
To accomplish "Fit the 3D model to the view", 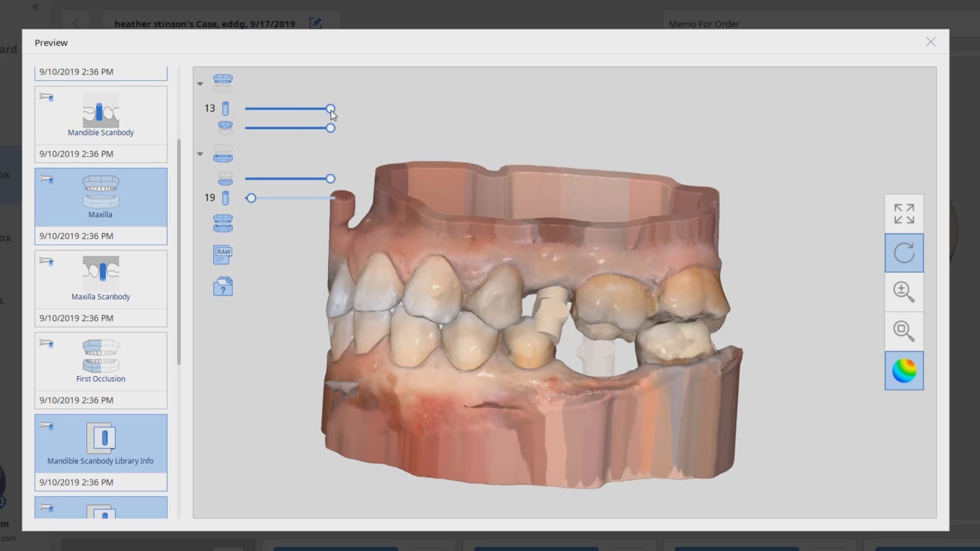I will click(904, 214).
